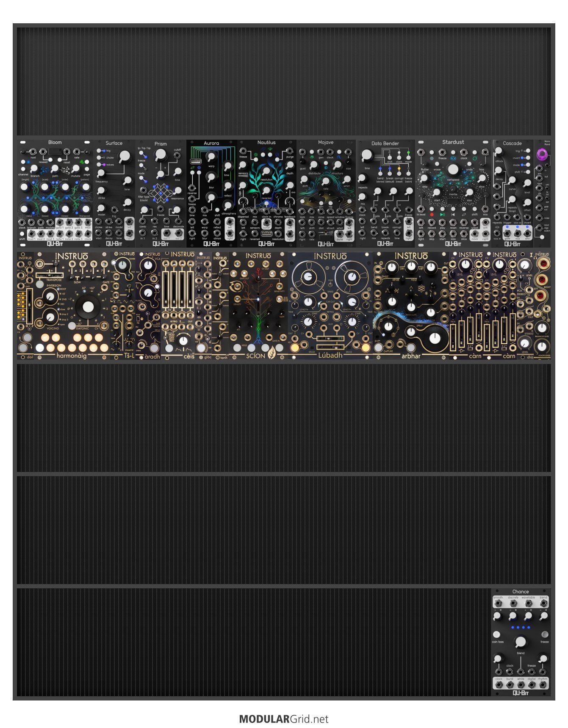
Task: Click the green loop arrows icon on Aurora
Action: point(191,168)
